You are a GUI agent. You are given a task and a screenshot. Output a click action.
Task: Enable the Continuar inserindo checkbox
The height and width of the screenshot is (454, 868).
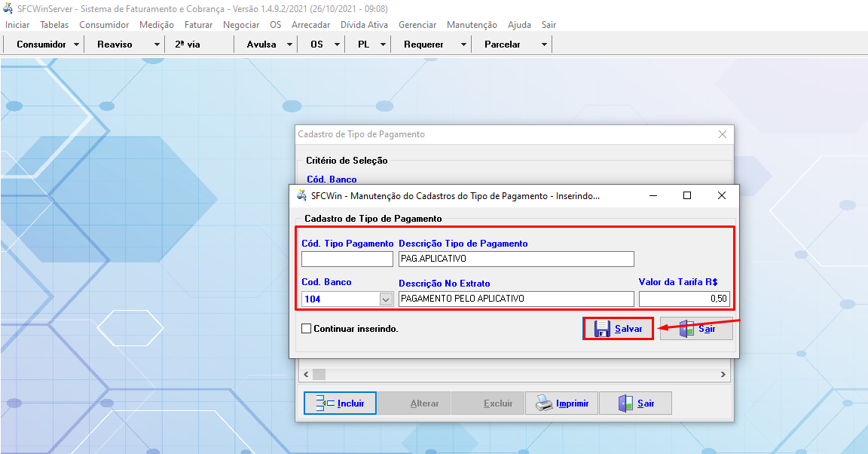click(x=306, y=329)
